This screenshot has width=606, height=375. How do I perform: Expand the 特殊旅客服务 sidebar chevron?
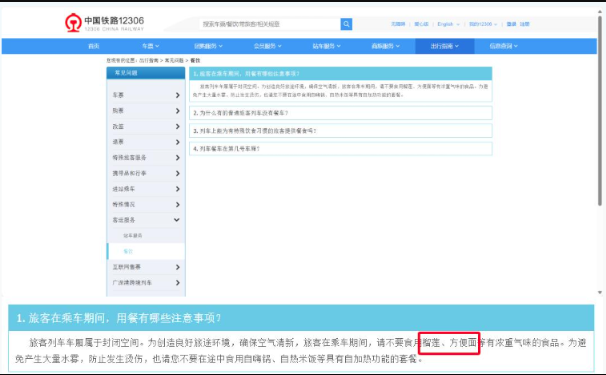[177, 158]
